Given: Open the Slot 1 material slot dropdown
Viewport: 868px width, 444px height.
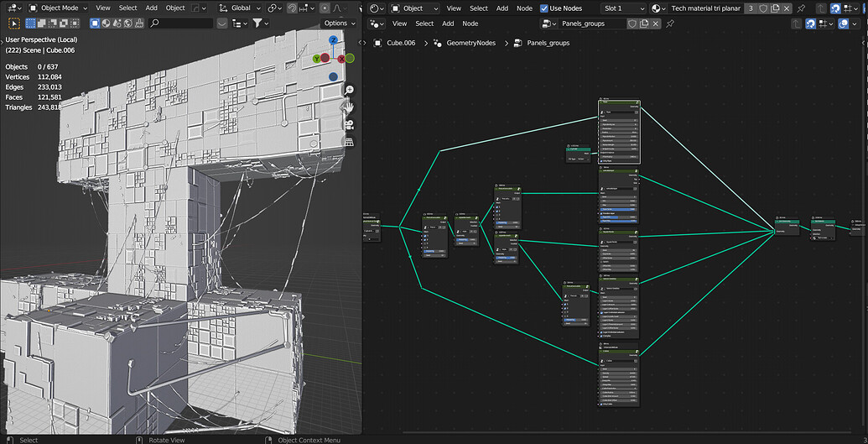Looking at the screenshot, I should pyautogui.click(x=623, y=8).
